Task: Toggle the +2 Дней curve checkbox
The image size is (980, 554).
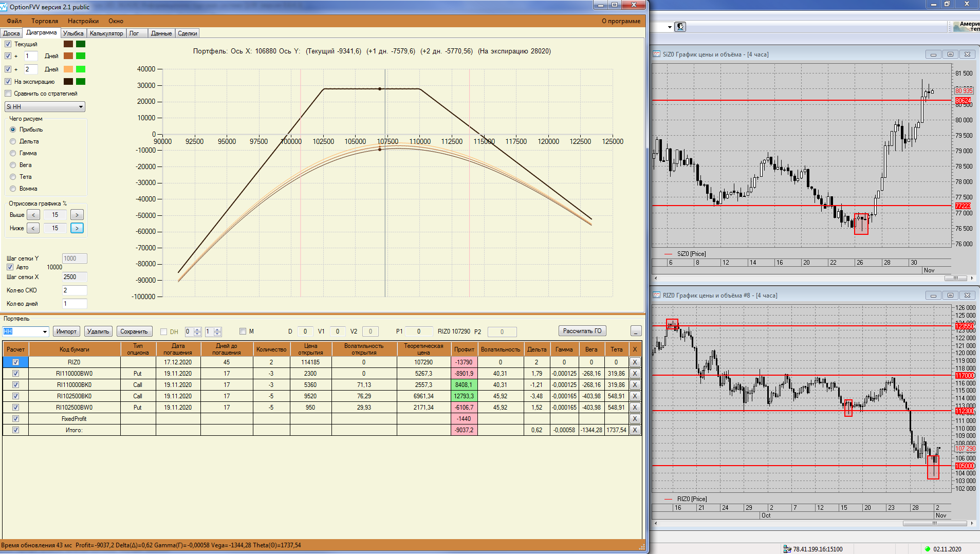Action: 8,69
